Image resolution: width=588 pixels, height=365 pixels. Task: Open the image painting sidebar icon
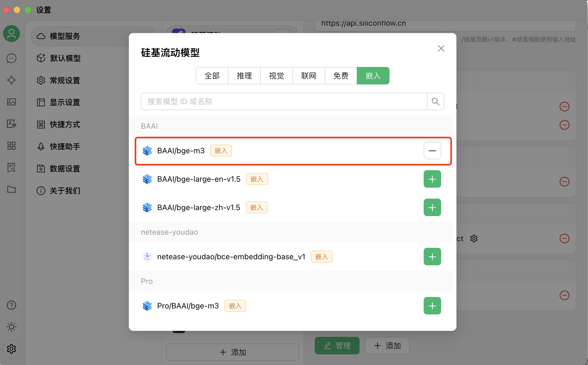pos(11,102)
